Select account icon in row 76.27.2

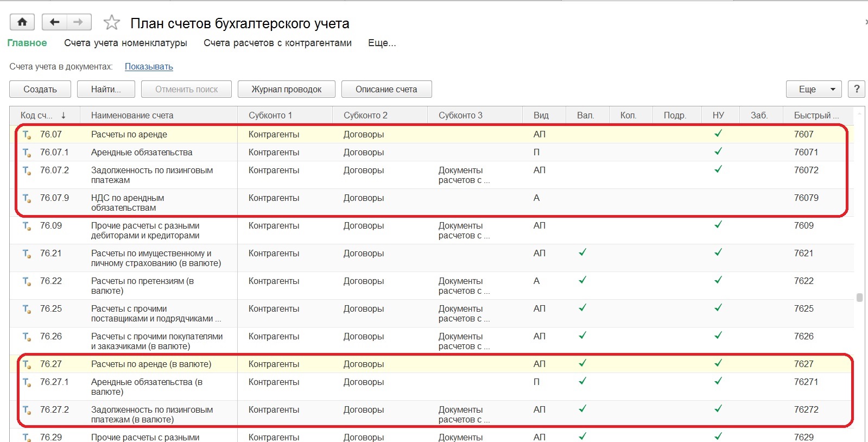(x=27, y=410)
